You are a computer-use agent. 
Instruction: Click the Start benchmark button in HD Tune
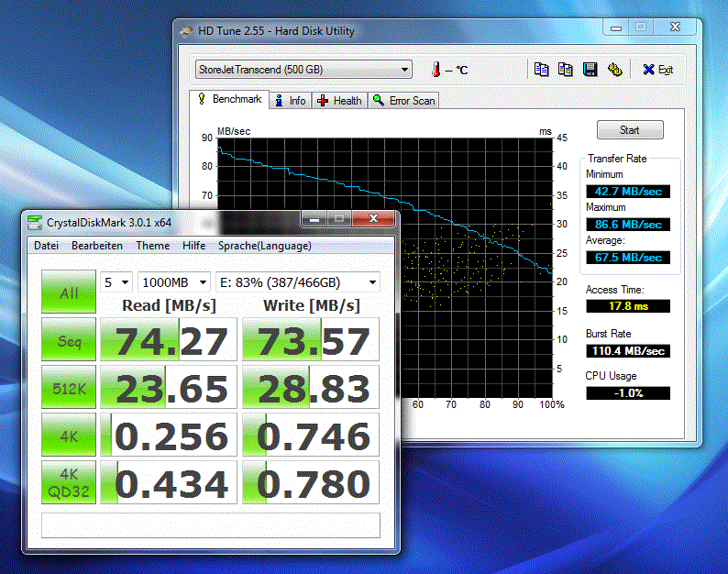coord(630,130)
